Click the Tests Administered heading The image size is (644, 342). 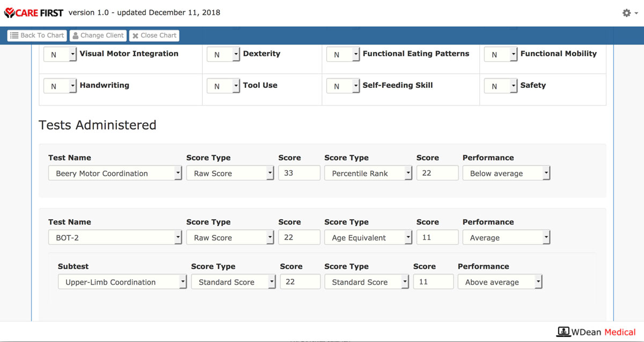click(98, 125)
